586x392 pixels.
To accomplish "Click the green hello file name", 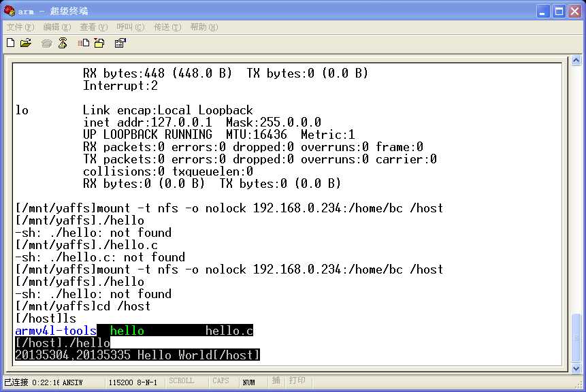I will (x=127, y=331).
